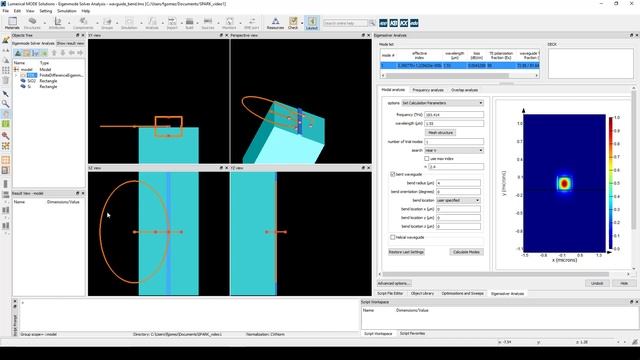640x360 pixels.
Task: Click the Groups toolbar icon
Action: click(107, 23)
